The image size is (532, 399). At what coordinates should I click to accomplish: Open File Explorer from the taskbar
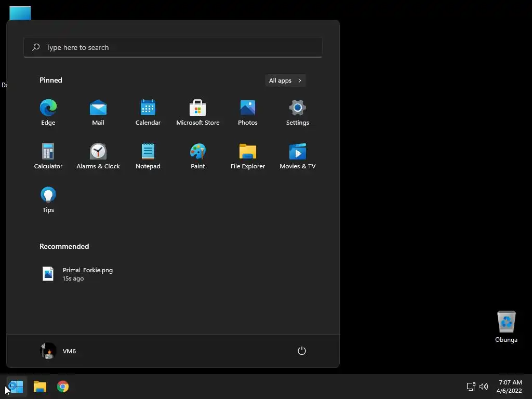point(40,387)
